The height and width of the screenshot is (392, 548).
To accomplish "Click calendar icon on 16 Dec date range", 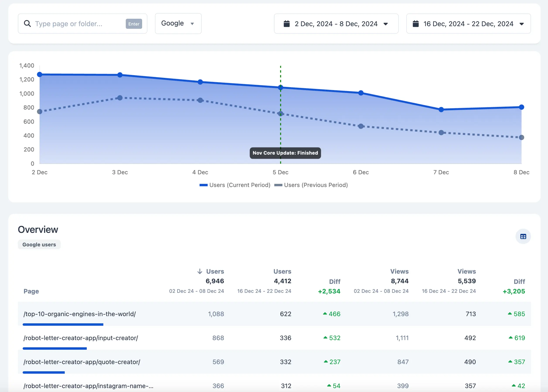I will tap(415, 24).
